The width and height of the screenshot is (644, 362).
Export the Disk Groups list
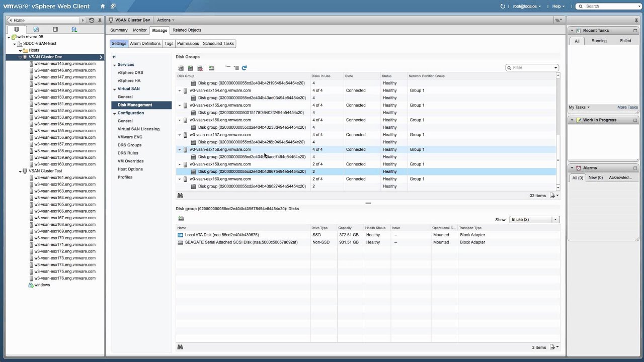click(x=554, y=196)
